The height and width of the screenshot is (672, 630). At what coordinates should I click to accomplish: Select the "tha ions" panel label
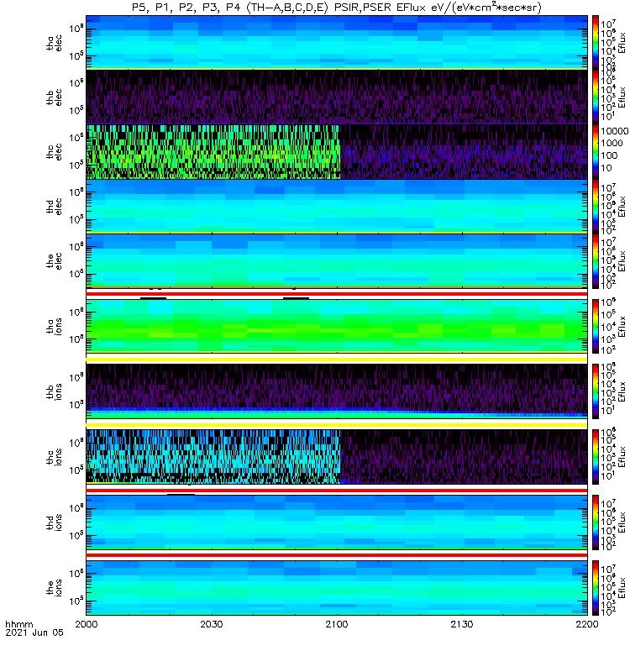54,326
